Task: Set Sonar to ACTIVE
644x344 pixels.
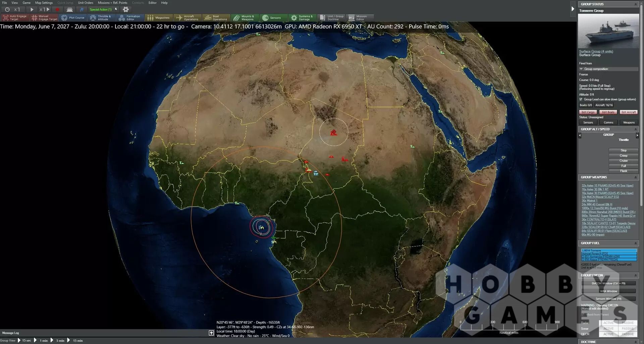Action: click(608, 329)
